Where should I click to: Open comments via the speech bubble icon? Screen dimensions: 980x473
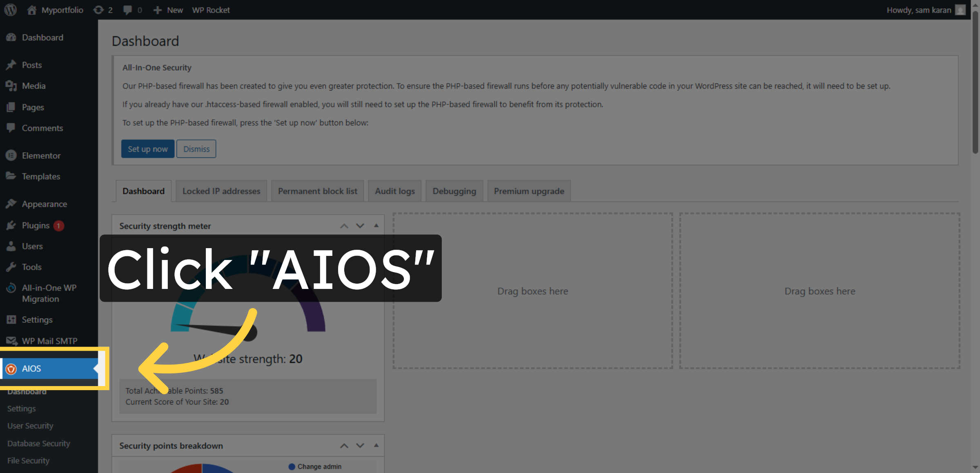pos(127,10)
